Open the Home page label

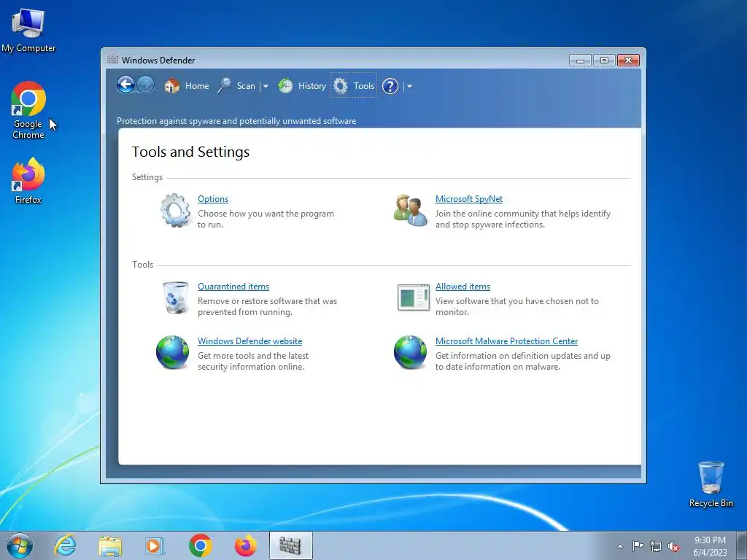click(x=197, y=86)
